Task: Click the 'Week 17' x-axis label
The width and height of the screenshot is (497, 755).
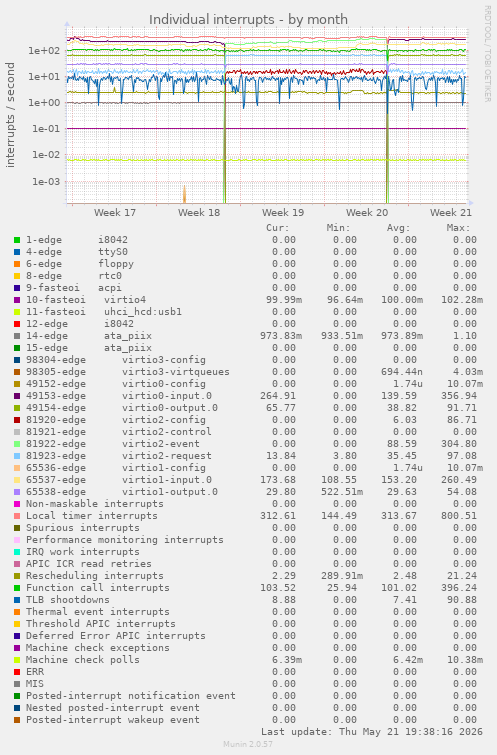Action: (115, 212)
